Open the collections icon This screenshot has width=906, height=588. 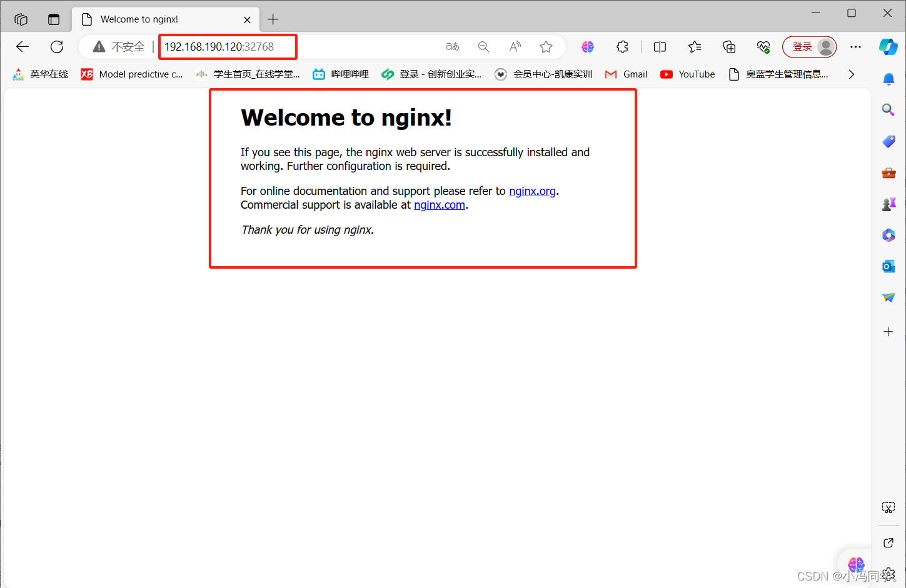pyautogui.click(x=729, y=47)
